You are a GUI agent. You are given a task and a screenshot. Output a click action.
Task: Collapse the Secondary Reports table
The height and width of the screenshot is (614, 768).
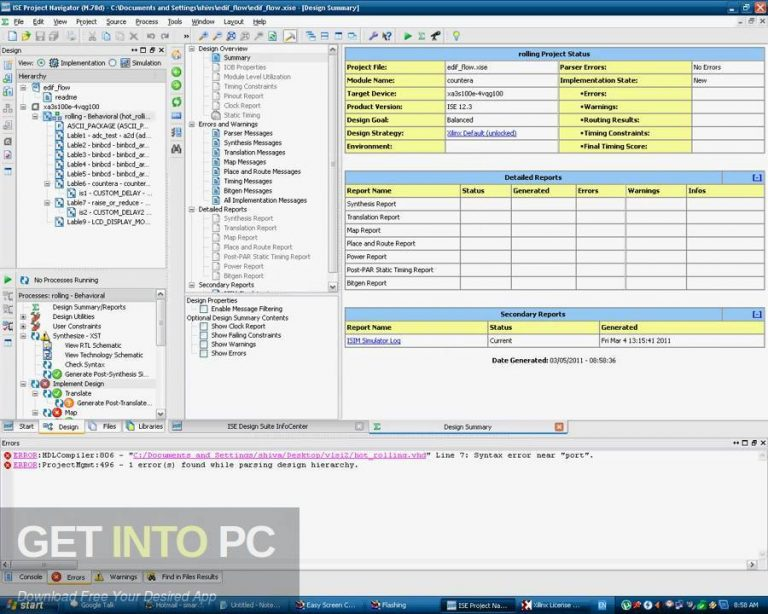point(757,314)
